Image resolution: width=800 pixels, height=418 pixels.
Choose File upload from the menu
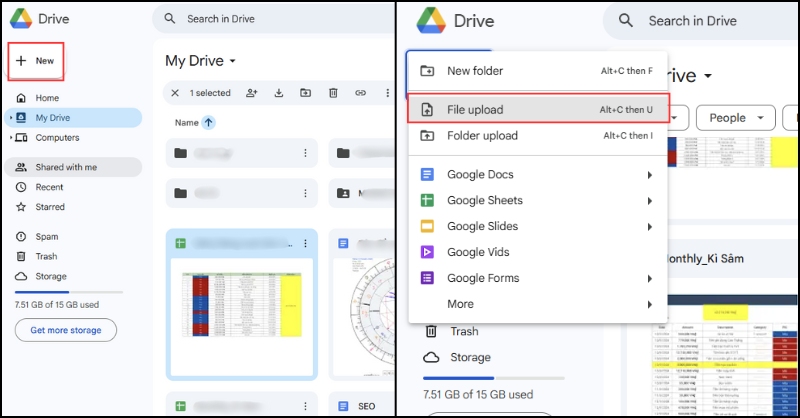(x=538, y=110)
